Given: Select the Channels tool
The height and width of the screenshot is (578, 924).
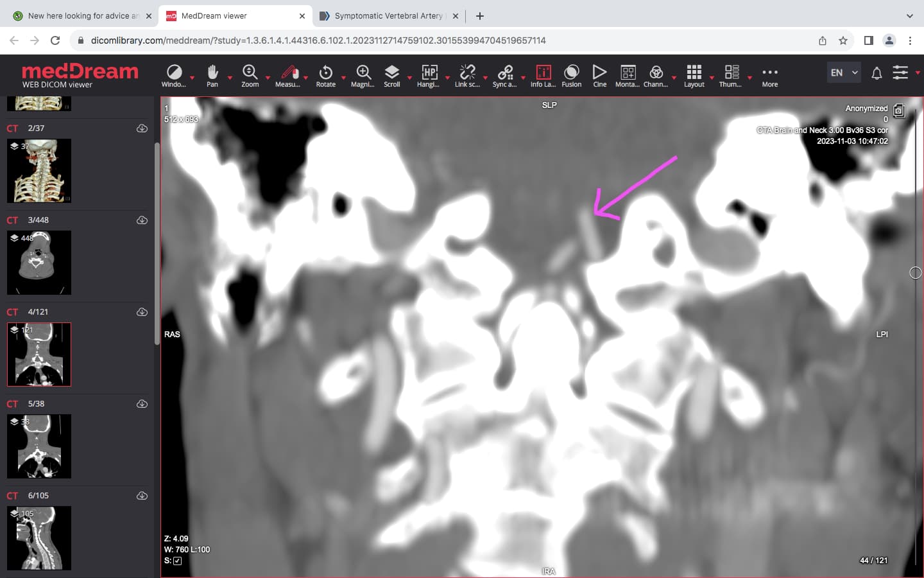Looking at the screenshot, I should click(656, 76).
